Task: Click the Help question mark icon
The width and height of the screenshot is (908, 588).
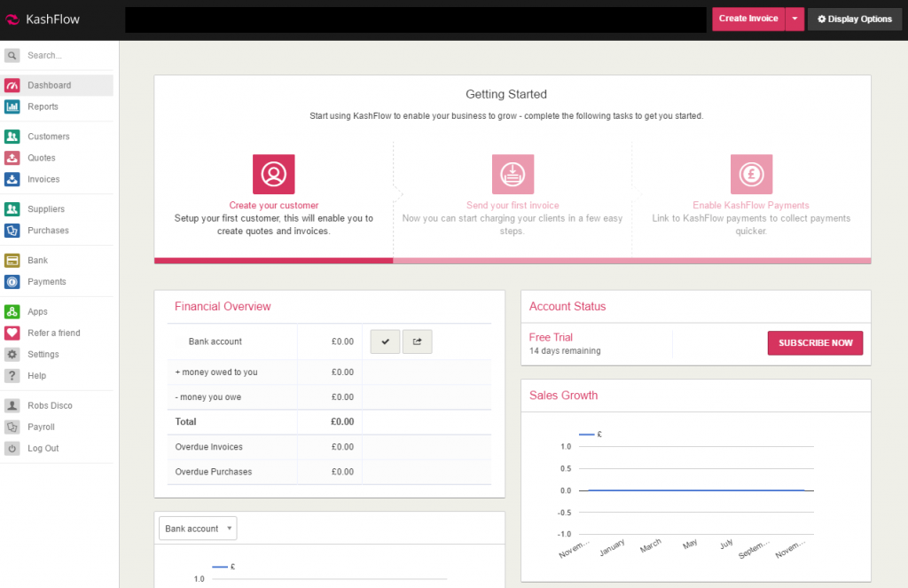Action: coord(12,375)
